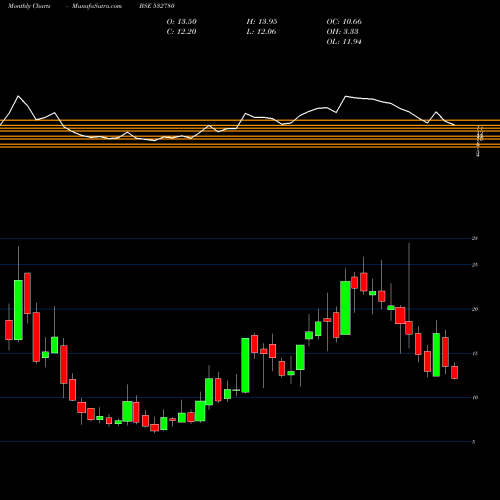Screen dimensions: 500x500
Task: Click the BSE 532780 ticker label
Action: pyautogui.click(x=157, y=6)
